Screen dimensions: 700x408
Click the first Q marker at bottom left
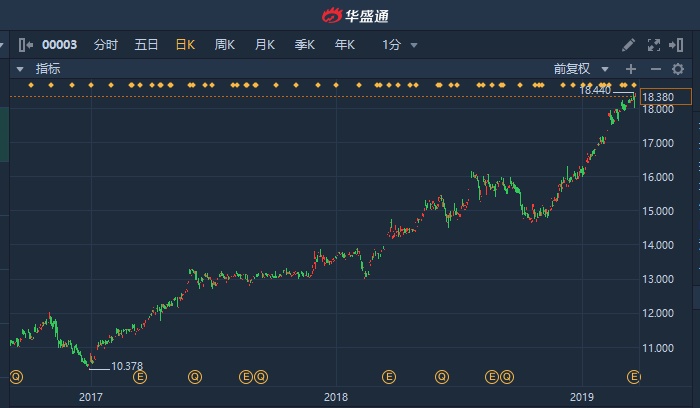click(x=15, y=377)
